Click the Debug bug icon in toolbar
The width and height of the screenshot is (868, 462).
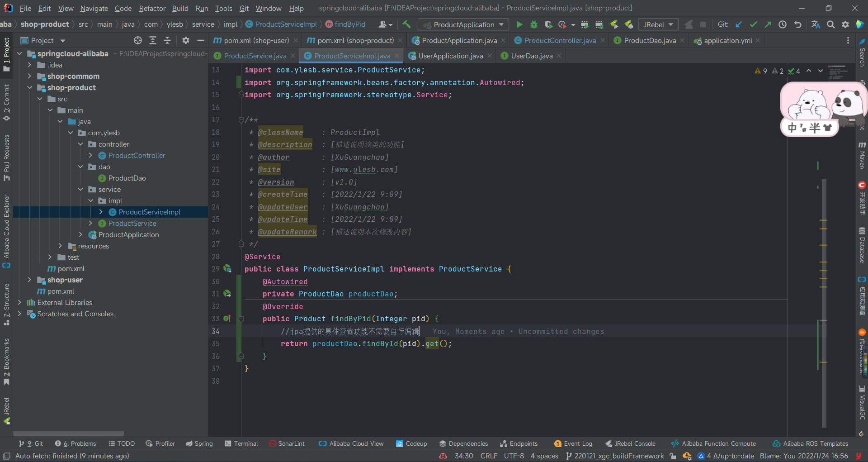coord(534,24)
